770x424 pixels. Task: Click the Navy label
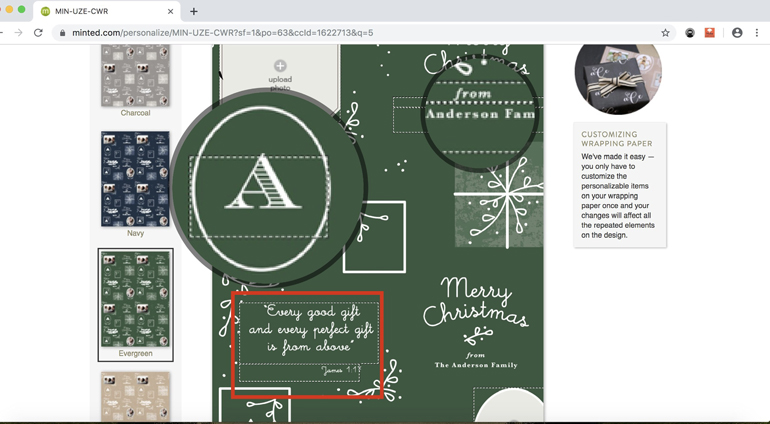point(136,233)
